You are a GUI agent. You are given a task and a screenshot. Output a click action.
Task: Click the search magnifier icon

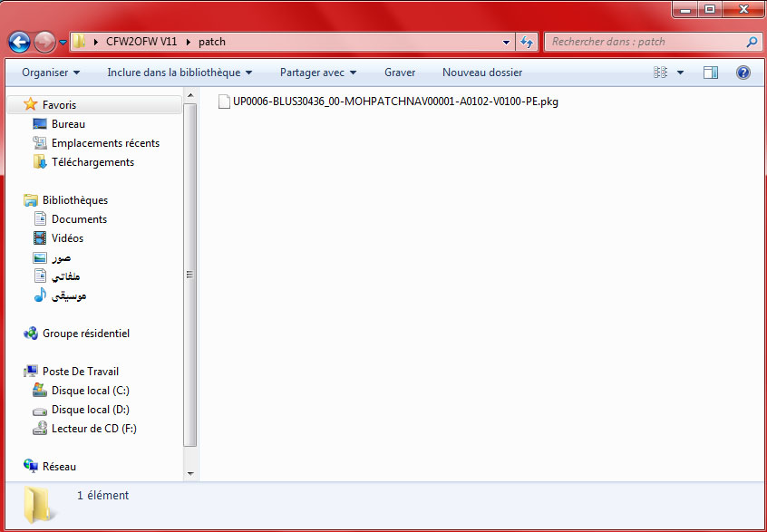click(752, 42)
